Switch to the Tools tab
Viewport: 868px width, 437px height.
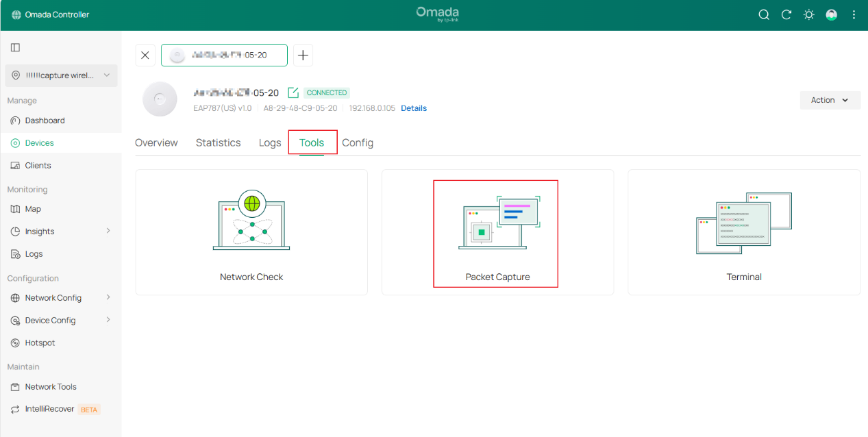click(312, 142)
